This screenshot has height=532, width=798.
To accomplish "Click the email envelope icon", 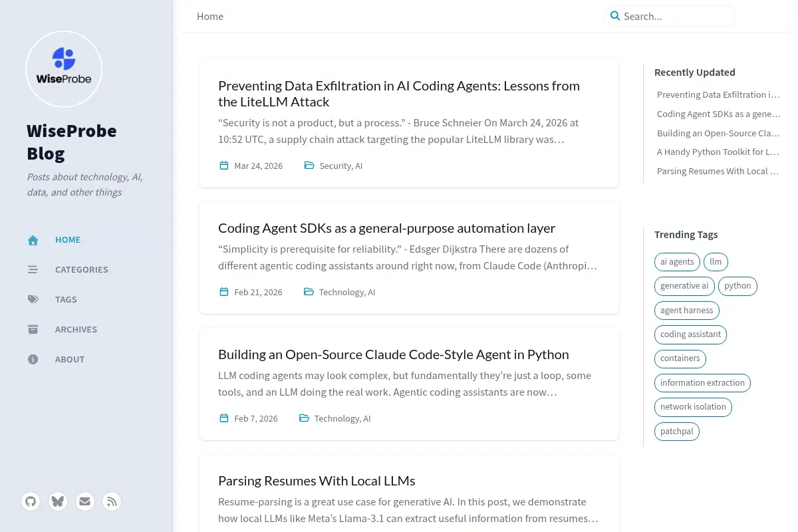I will 84,501.
